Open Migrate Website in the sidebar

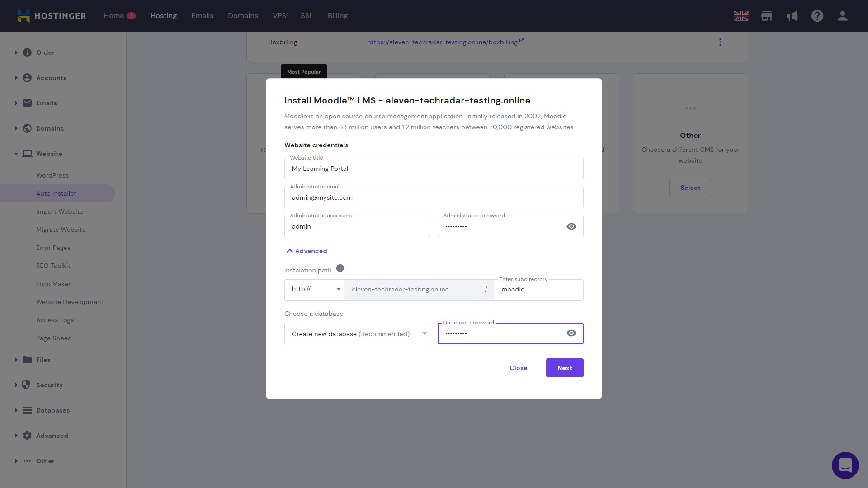tap(61, 230)
